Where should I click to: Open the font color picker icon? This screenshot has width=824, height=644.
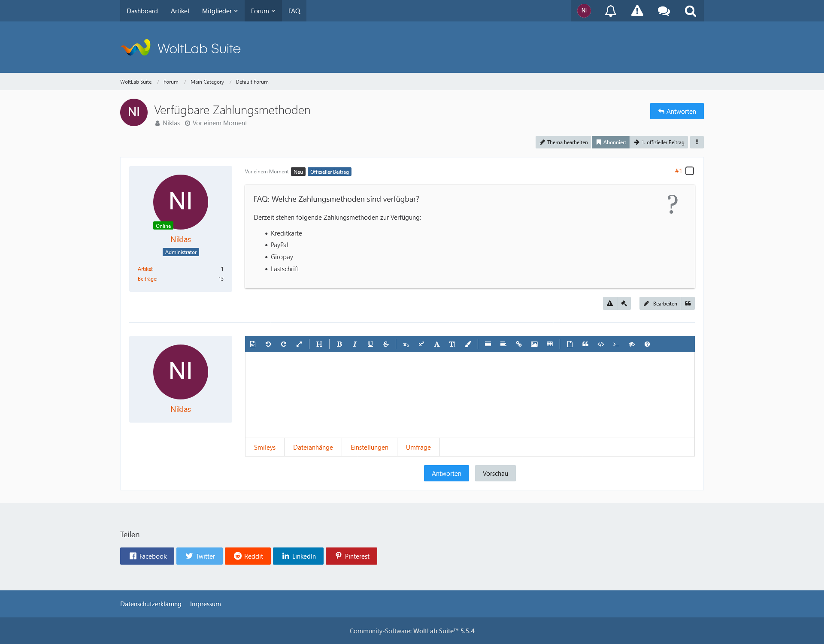pos(467,344)
